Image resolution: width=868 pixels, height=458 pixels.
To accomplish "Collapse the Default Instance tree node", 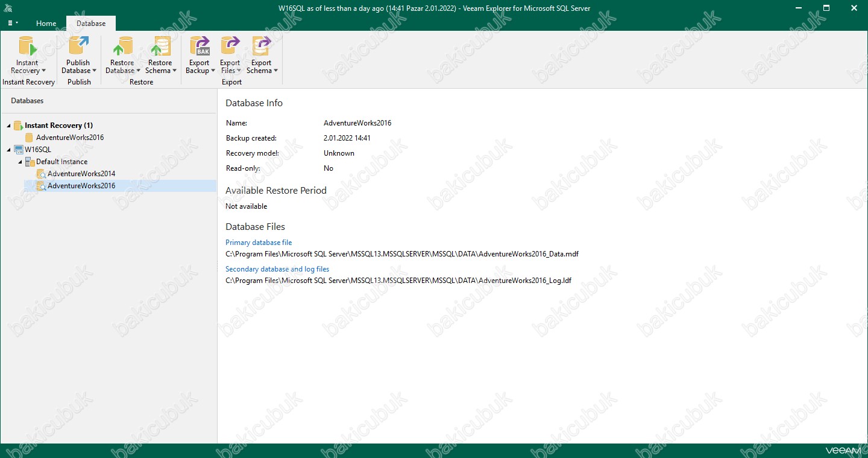I will 20,162.
